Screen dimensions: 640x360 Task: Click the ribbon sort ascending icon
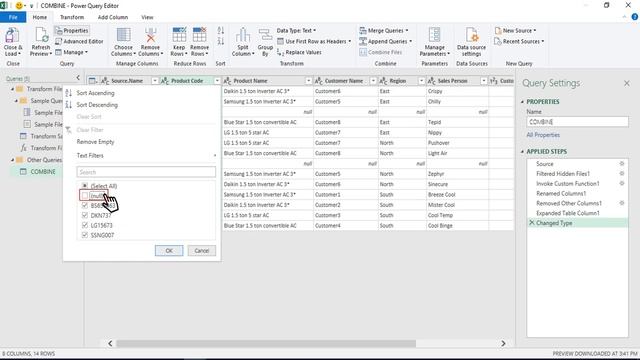tap(220, 31)
